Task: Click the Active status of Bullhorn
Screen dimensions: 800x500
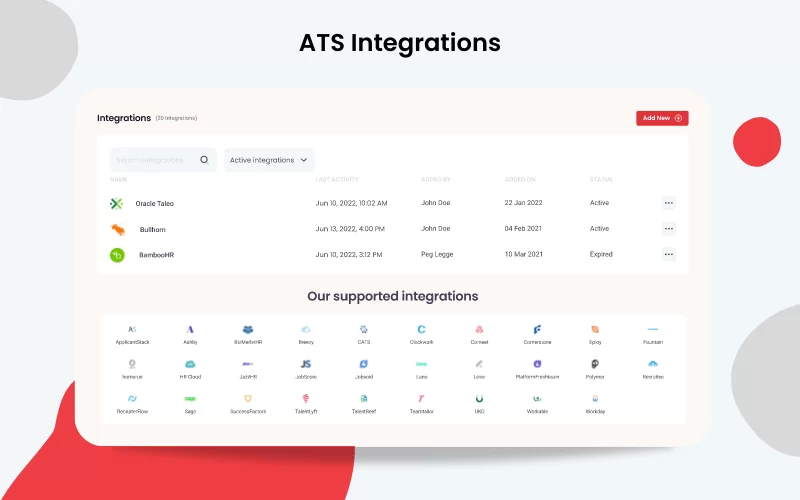Action: [599, 229]
